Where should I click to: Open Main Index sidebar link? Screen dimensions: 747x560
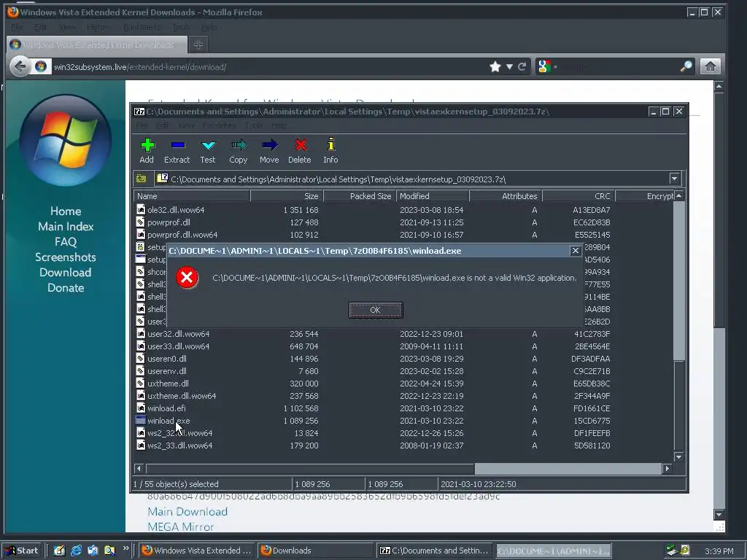click(x=66, y=226)
